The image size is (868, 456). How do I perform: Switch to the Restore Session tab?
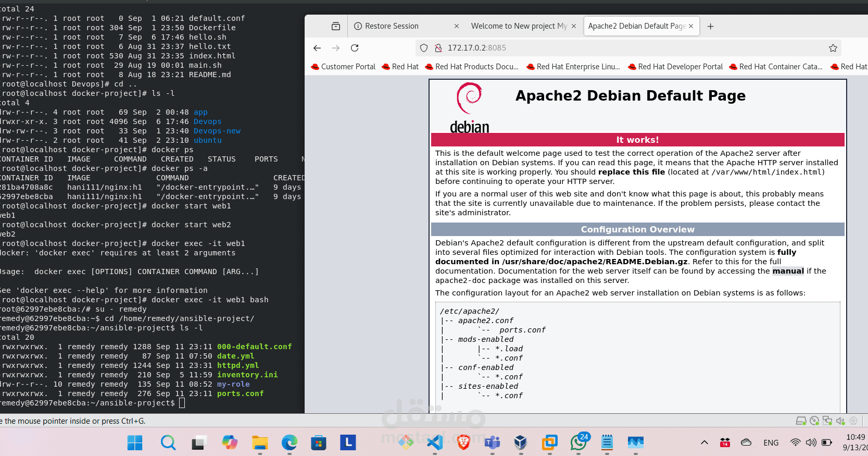click(406, 26)
